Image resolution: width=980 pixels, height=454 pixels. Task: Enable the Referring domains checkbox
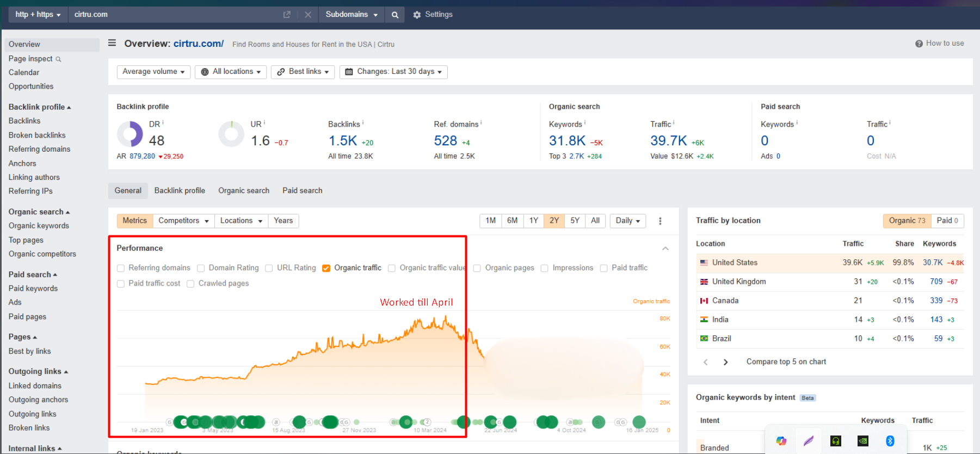121,268
